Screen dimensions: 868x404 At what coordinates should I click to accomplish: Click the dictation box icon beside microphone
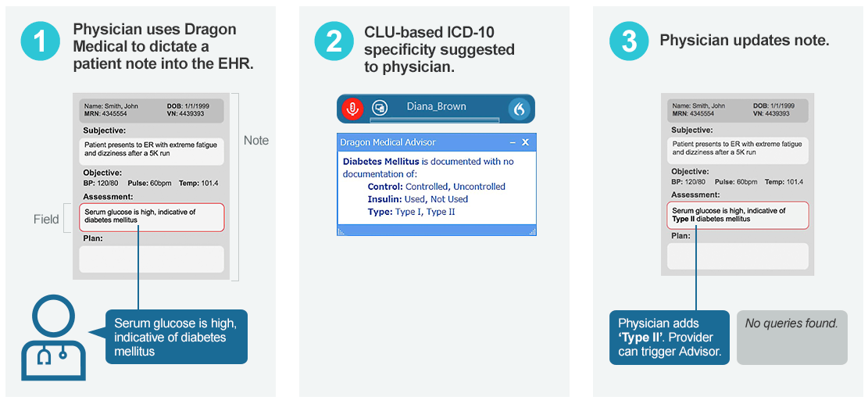[380, 109]
